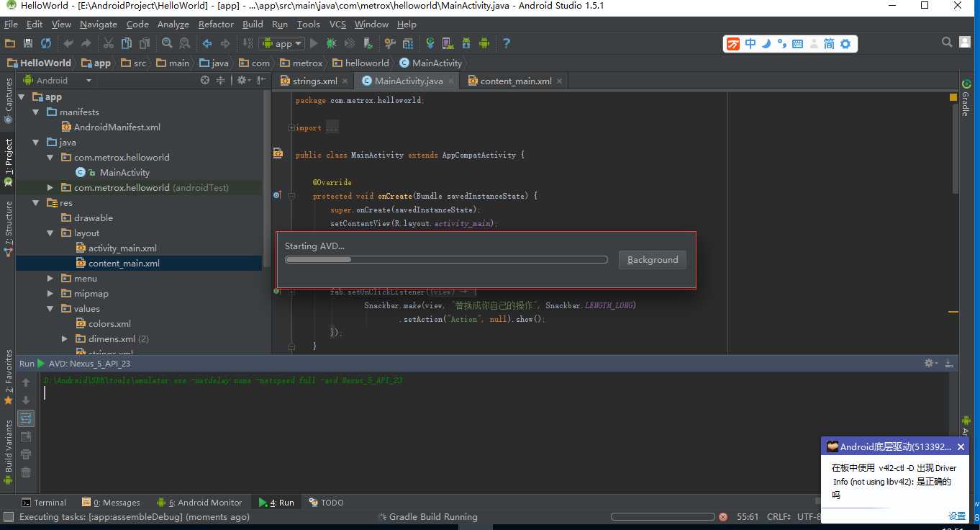Collapse the manifests folder arrow
The height and width of the screenshot is (530, 980).
tap(35, 112)
